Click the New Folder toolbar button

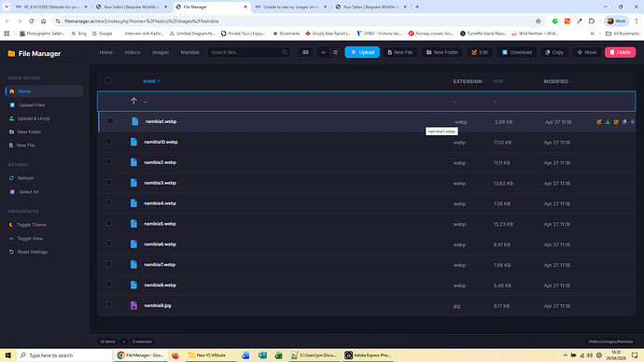(441, 52)
